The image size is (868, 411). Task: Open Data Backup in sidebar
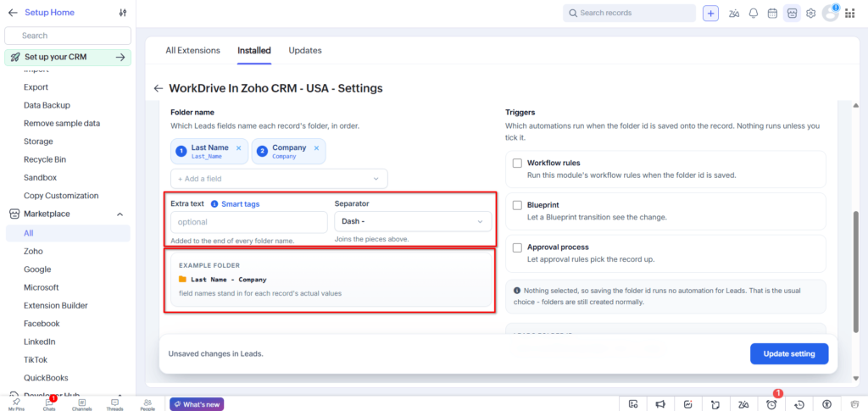tap(47, 105)
